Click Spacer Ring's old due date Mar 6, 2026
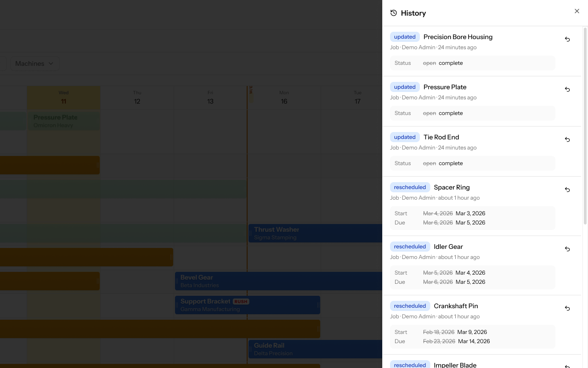588x368 pixels. [x=438, y=223]
